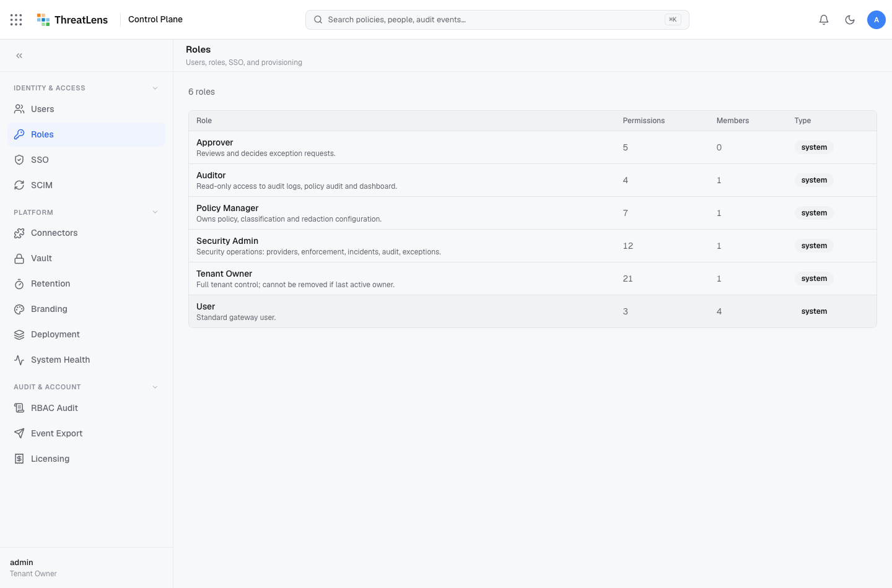Go to SSO settings

coord(86,160)
